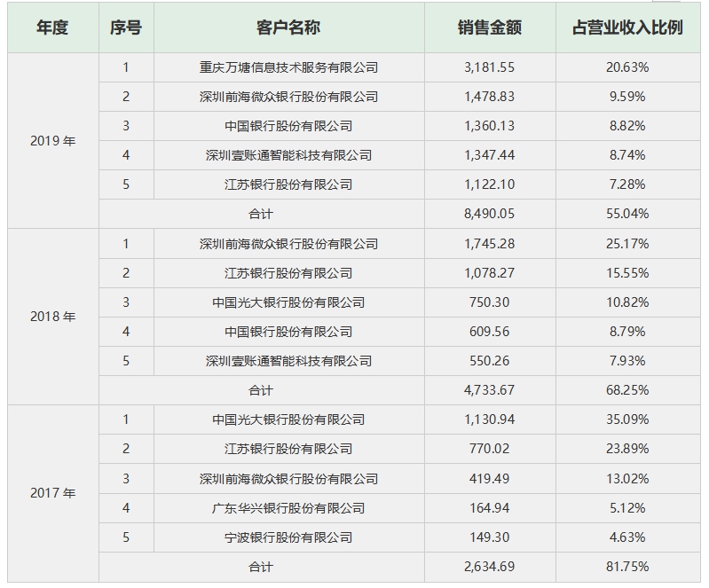Click 2019 total amount 8,490.05

[489, 214]
